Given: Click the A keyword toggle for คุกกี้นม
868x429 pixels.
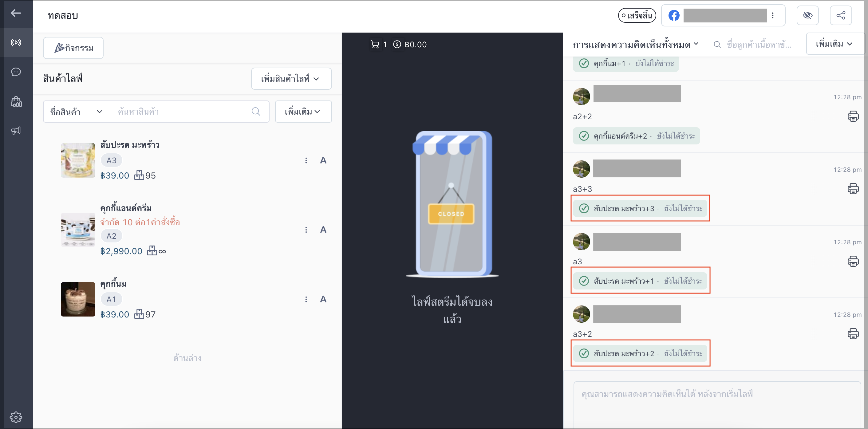Looking at the screenshot, I should pos(323,299).
